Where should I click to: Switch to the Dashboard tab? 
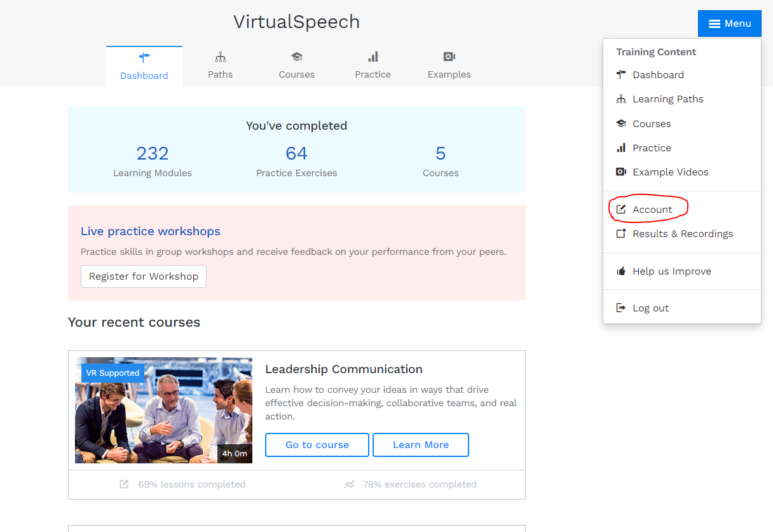(144, 66)
